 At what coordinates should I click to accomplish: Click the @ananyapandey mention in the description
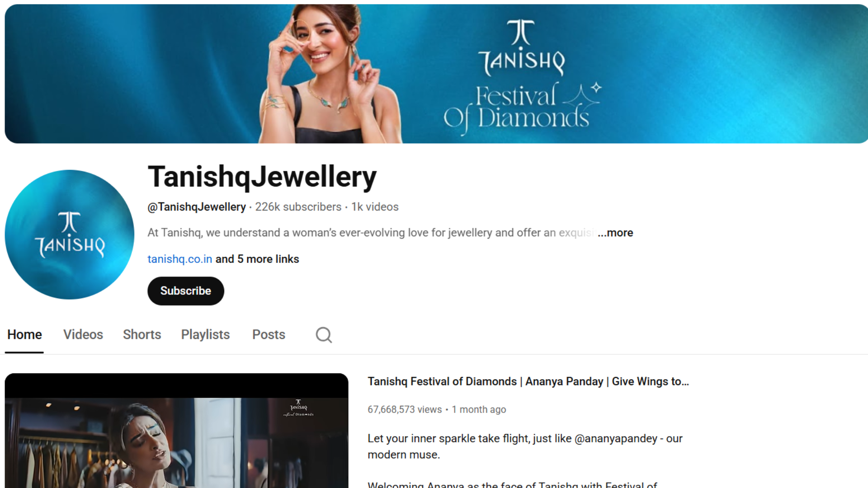[x=616, y=439]
